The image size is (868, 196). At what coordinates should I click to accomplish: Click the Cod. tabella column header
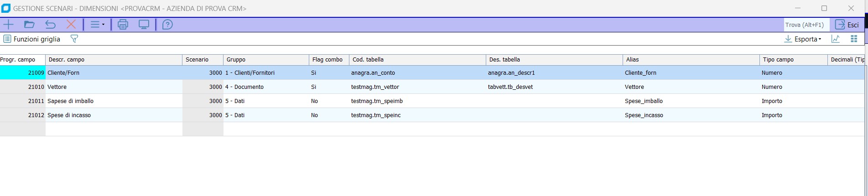(417, 60)
